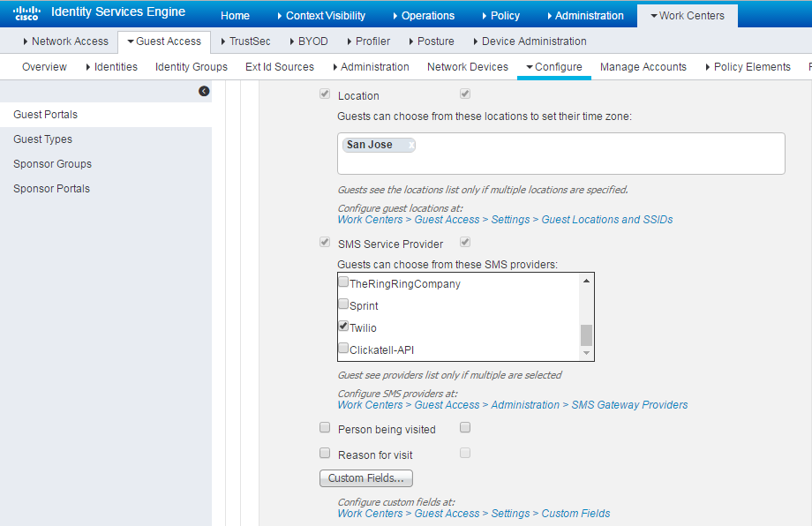812x526 pixels.
Task: Open the Ext Id Sources tab
Action: click(280, 67)
